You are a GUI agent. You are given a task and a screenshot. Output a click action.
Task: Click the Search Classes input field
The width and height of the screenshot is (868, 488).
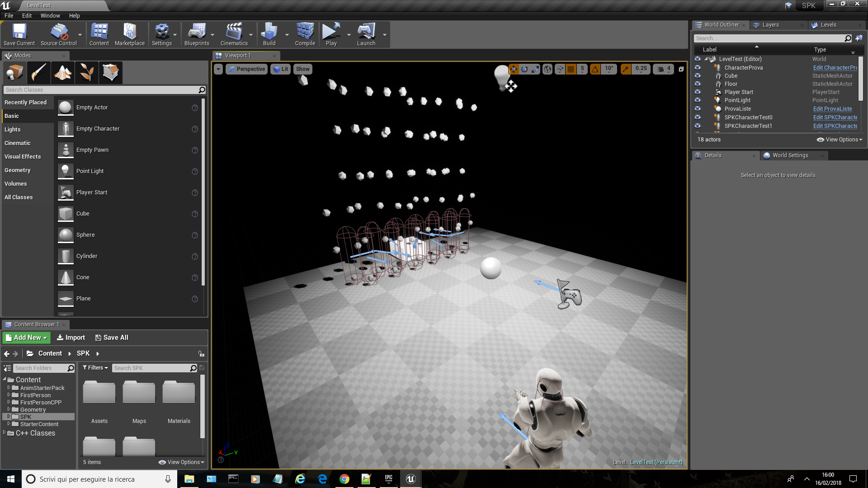104,90
